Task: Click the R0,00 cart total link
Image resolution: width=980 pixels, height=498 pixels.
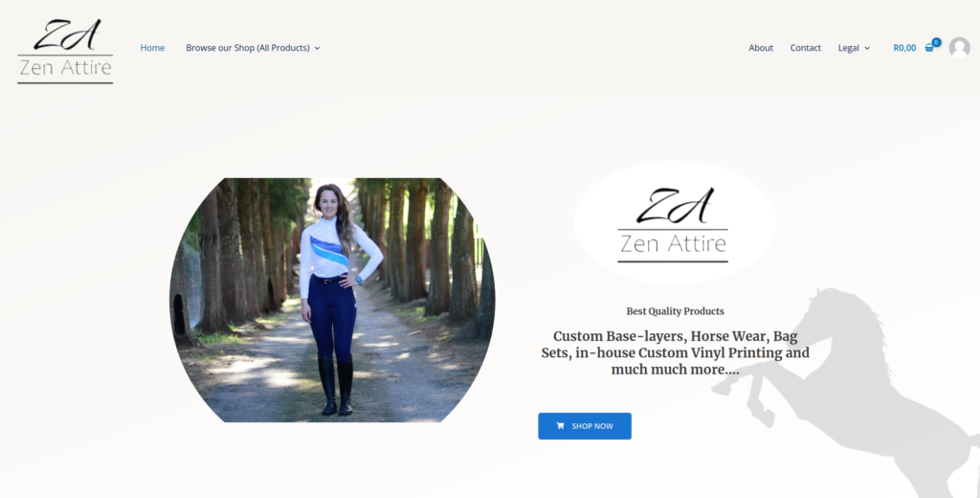Action: click(904, 48)
